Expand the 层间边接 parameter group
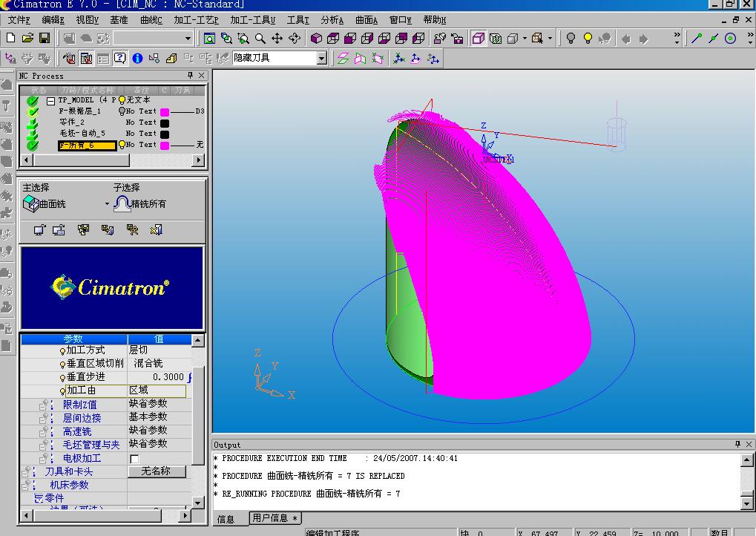Screen dimensions: 756x536 (45, 418)
